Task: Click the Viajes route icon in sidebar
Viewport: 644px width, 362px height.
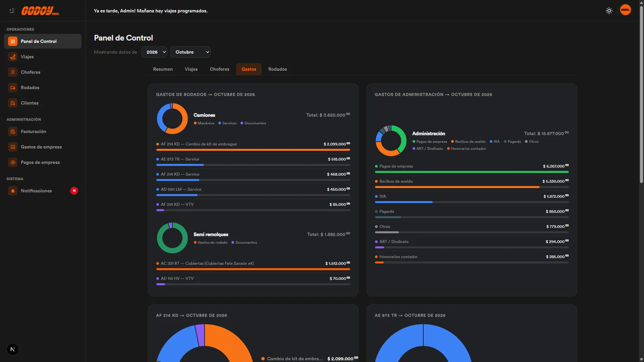Action: 13,57
